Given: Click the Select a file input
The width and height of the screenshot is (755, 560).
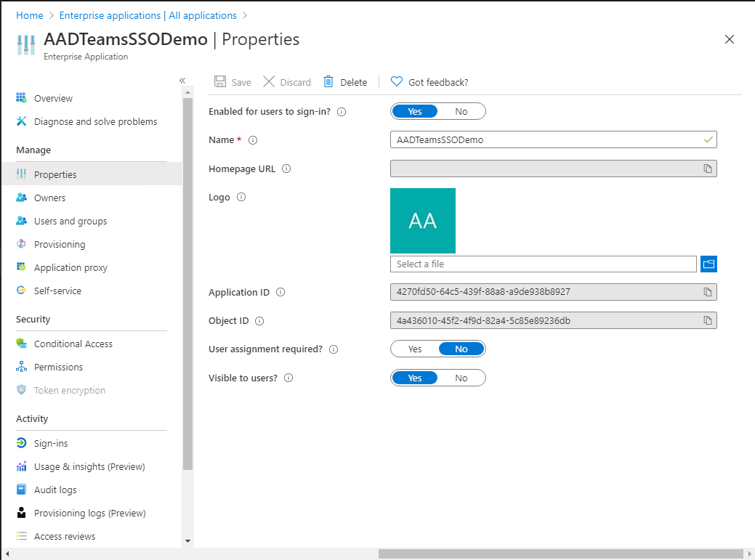Looking at the screenshot, I should (543, 264).
